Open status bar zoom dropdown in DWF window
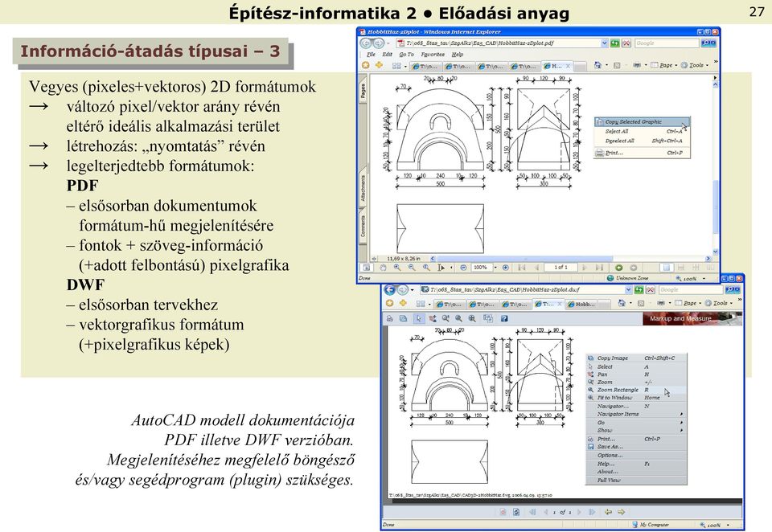This screenshot has height=532, width=772. coord(728,525)
